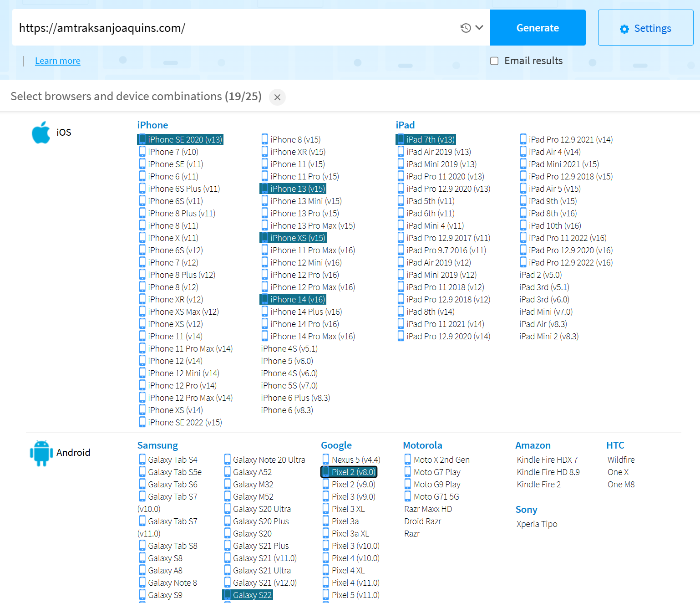Viewport: 700px width, 603px height.
Task: Select Galaxy Note 8
Action: [x=168, y=583]
